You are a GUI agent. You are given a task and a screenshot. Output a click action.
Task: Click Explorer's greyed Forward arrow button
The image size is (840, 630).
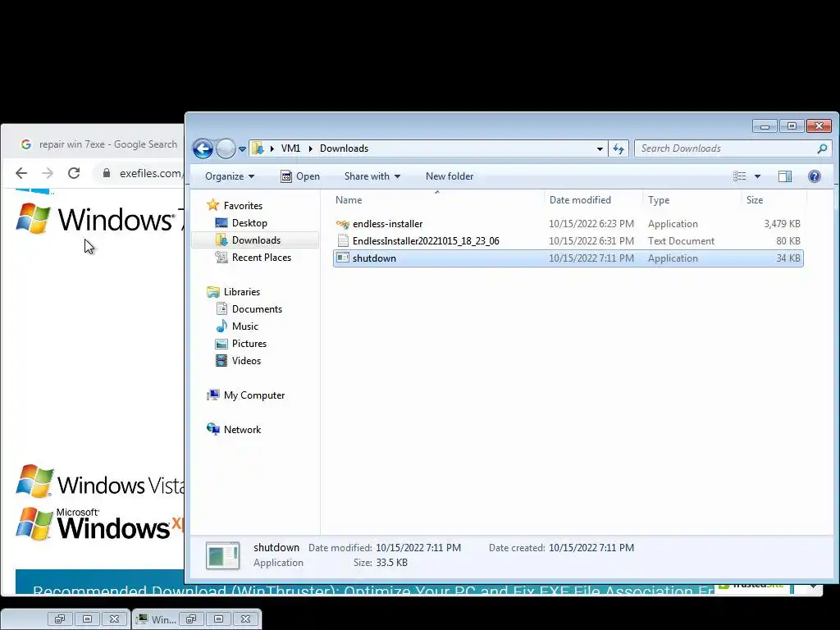226,148
